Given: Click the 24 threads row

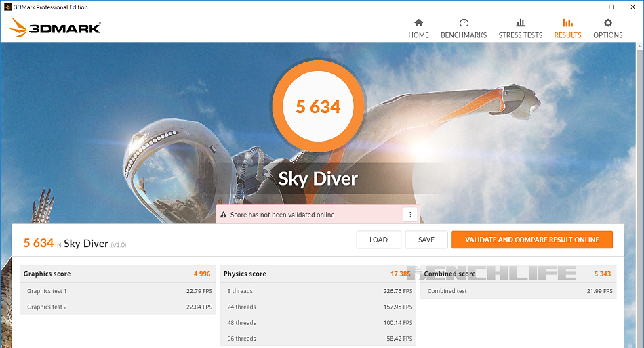Looking at the screenshot, I should coord(317,307).
